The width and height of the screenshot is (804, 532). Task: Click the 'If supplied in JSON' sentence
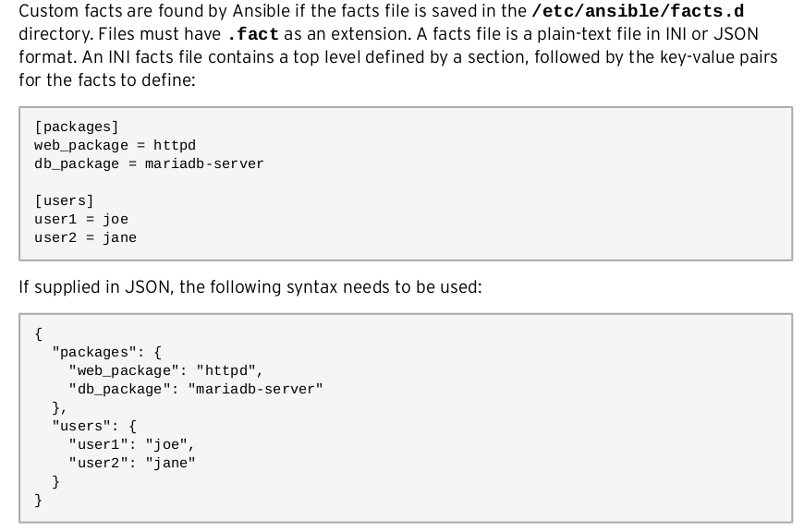point(250,287)
